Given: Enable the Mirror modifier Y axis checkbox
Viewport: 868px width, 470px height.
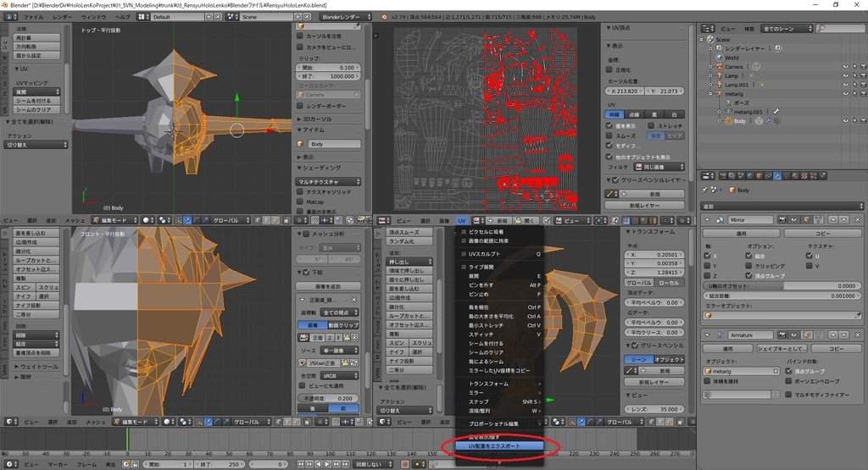Looking at the screenshot, I should point(707,266).
